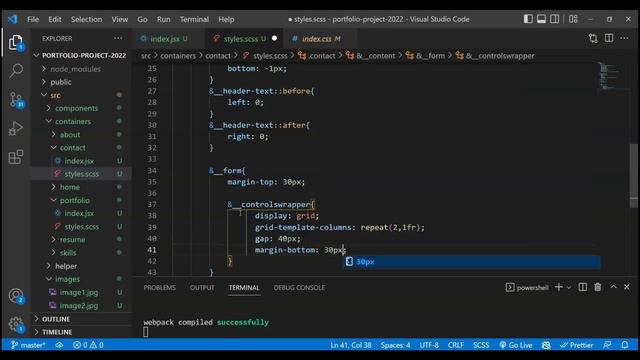The image size is (640, 360).
Task: Open the Selection menu
Action: 86,19
